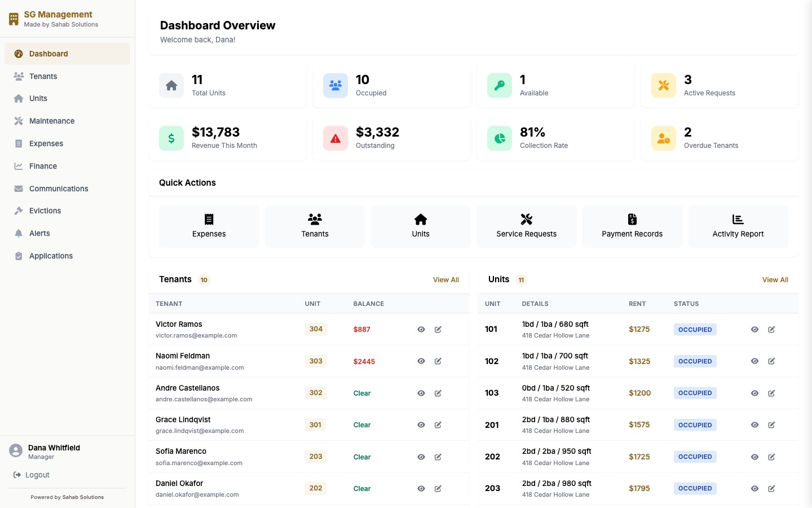The width and height of the screenshot is (812, 508).
Task: Edit Daniel Okafor tenant record
Action: [438, 489]
